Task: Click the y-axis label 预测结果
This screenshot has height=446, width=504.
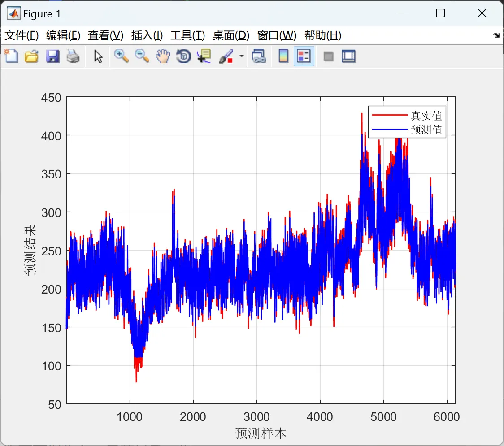Action: coord(30,250)
